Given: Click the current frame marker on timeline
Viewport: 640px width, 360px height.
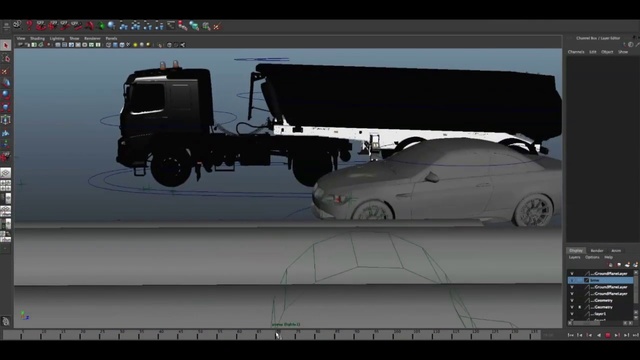Looking at the screenshot, I should (x=277, y=335).
